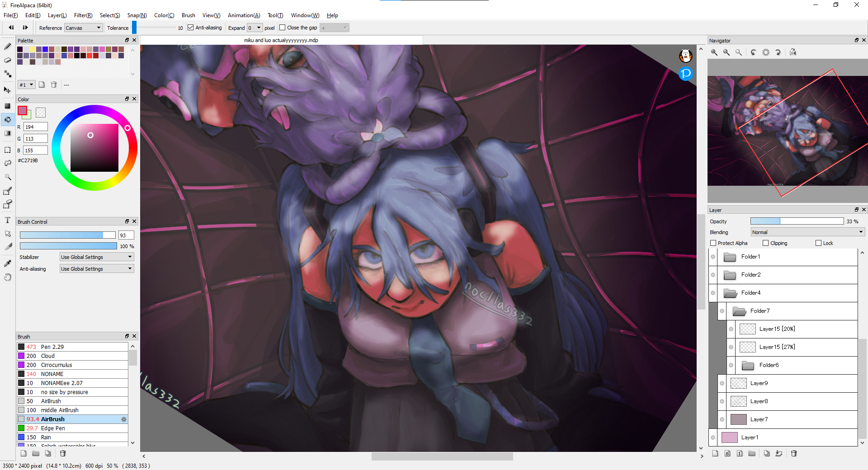Open the Select menu
The width and height of the screenshot is (868, 470).
[x=110, y=15]
